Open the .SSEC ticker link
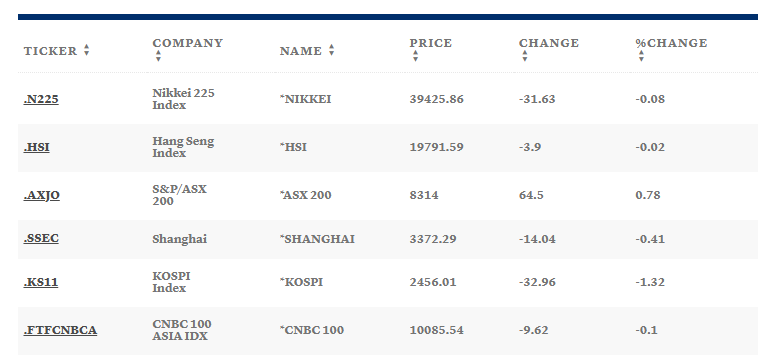The height and width of the screenshot is (363, 773). click(x=41, y=239)
